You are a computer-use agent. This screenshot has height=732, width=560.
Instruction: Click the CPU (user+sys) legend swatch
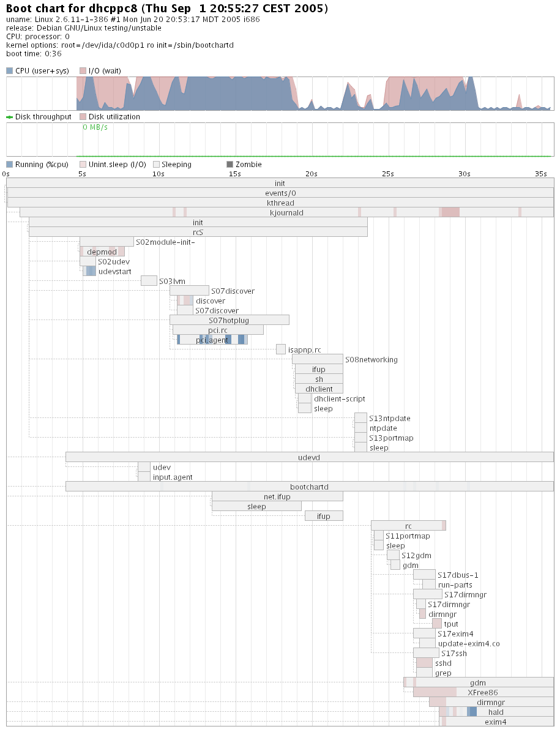9,71
